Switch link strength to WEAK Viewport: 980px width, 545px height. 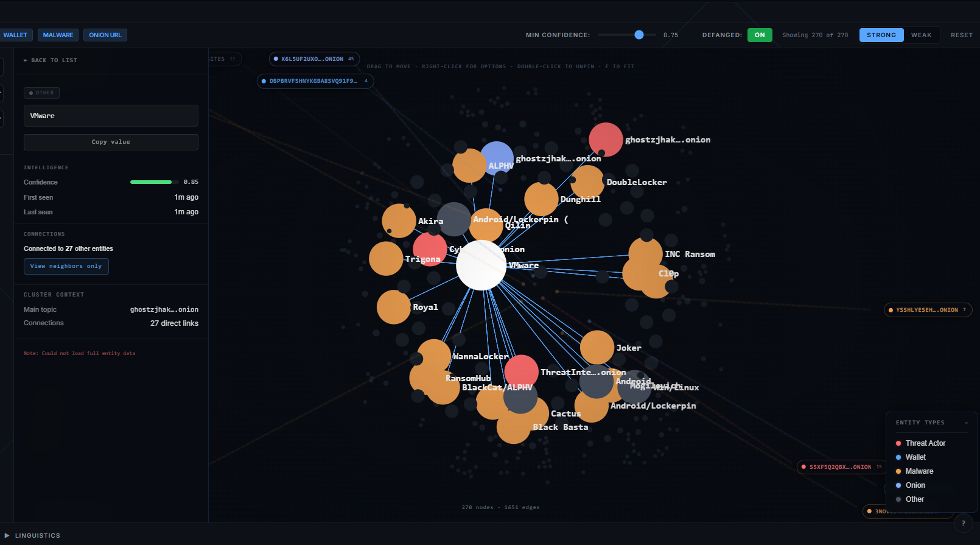[922, 35]
